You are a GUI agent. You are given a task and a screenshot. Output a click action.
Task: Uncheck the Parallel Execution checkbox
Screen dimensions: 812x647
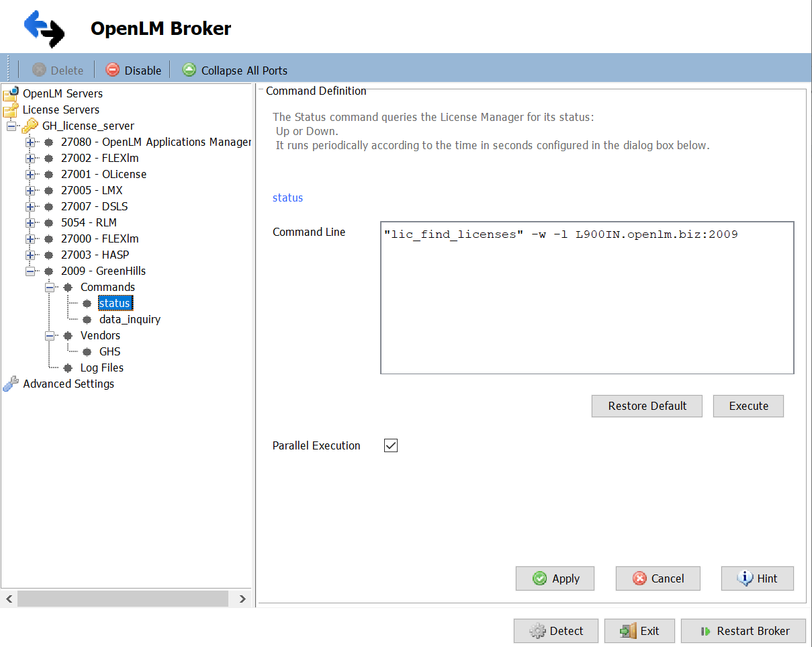(x=390, y=445)
